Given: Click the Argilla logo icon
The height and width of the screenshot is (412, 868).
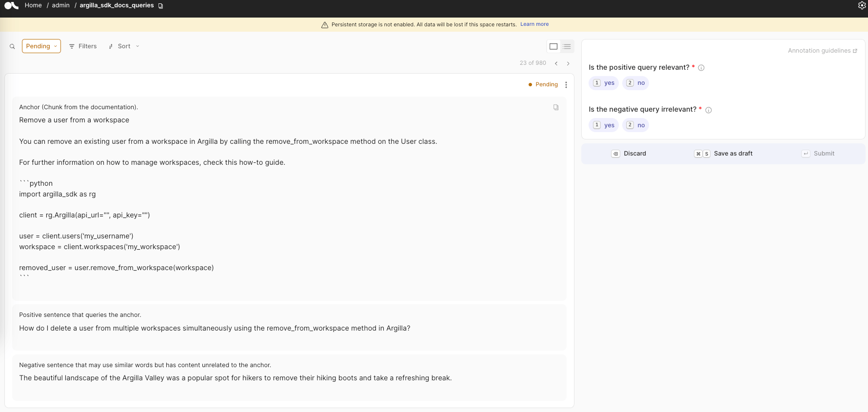Looking at the screenshot, I should click(11, 5).
